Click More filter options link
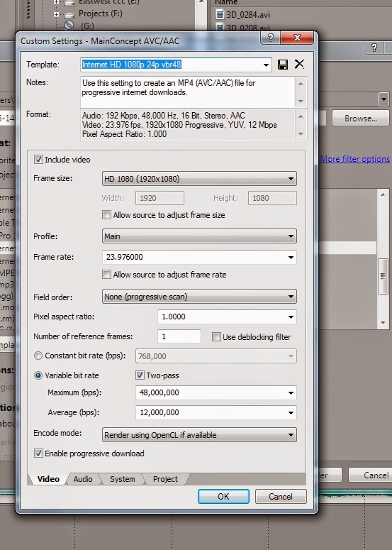392x550 pixels. pos(355,159)
